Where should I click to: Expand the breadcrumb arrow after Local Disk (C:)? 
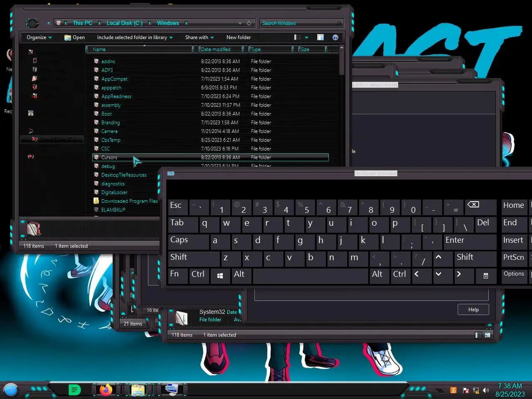click(150, 23)
